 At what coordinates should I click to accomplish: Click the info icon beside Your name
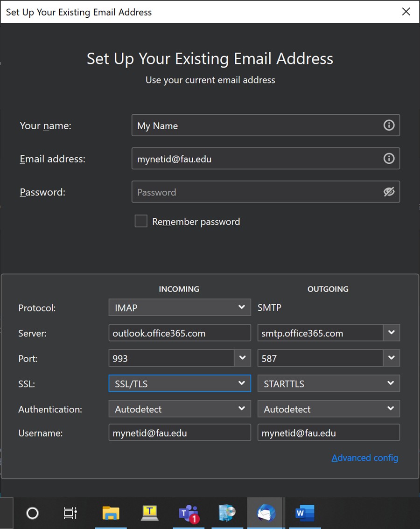click(x=389, y=125)
